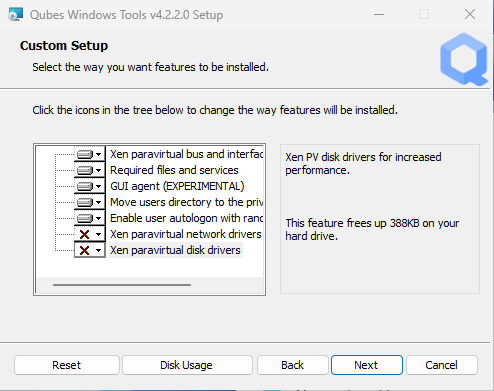
Task: Select Xen paravirtual disk drivers feature
Action: tap(175, 250)
